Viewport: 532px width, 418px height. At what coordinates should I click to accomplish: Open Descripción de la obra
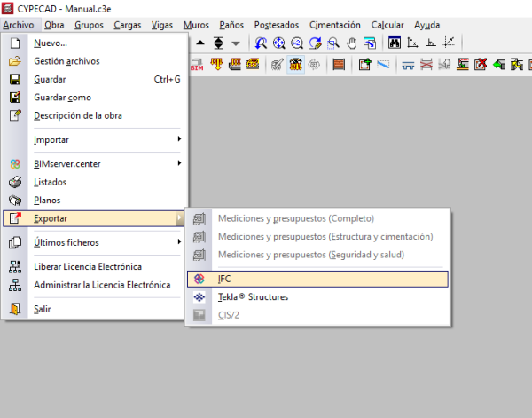tap(94, 115)
